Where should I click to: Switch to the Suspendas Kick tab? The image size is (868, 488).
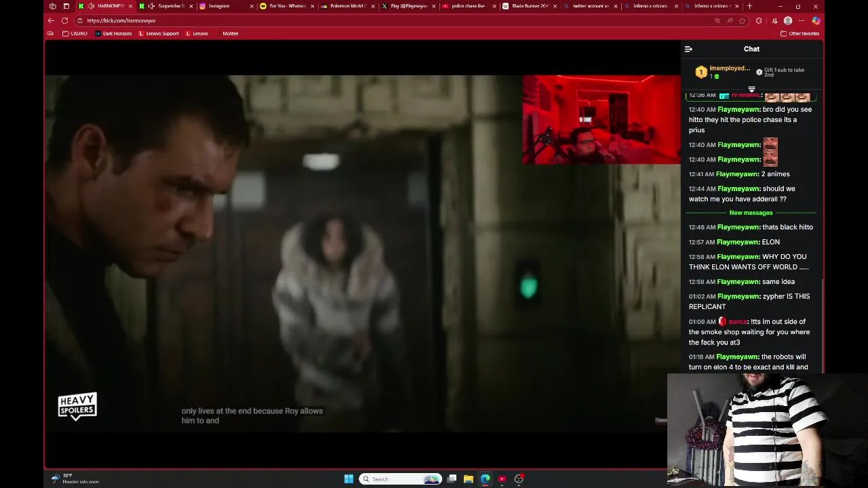[x=166, y=6]
